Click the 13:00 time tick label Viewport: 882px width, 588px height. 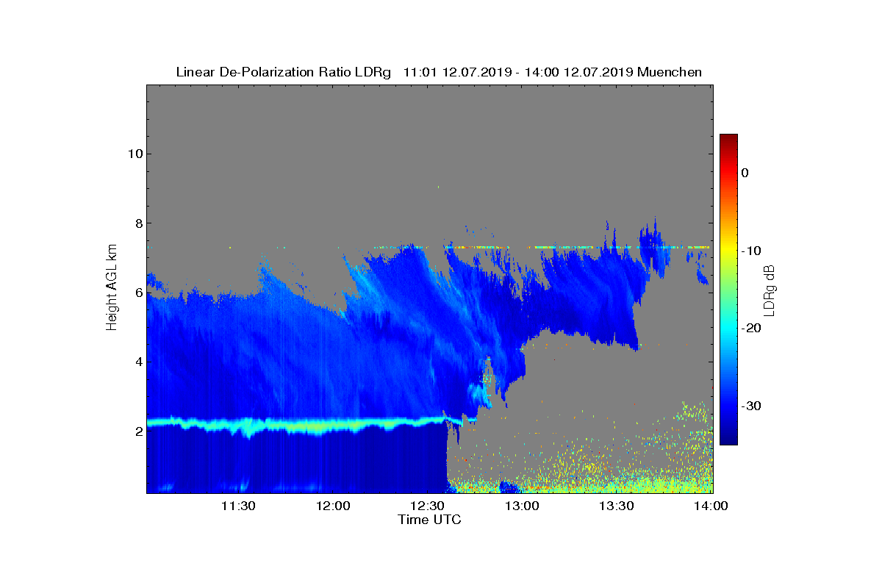(523, 506)
